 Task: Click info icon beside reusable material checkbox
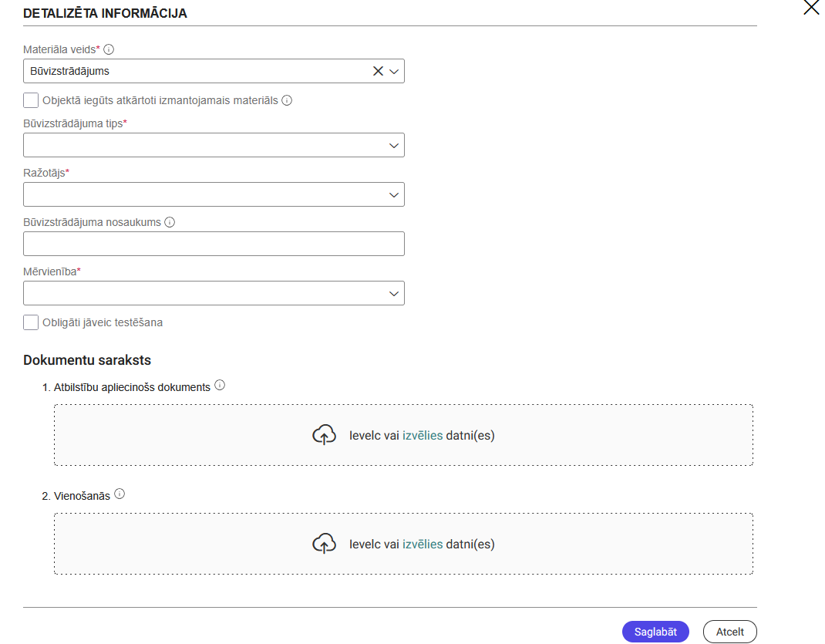287,100
